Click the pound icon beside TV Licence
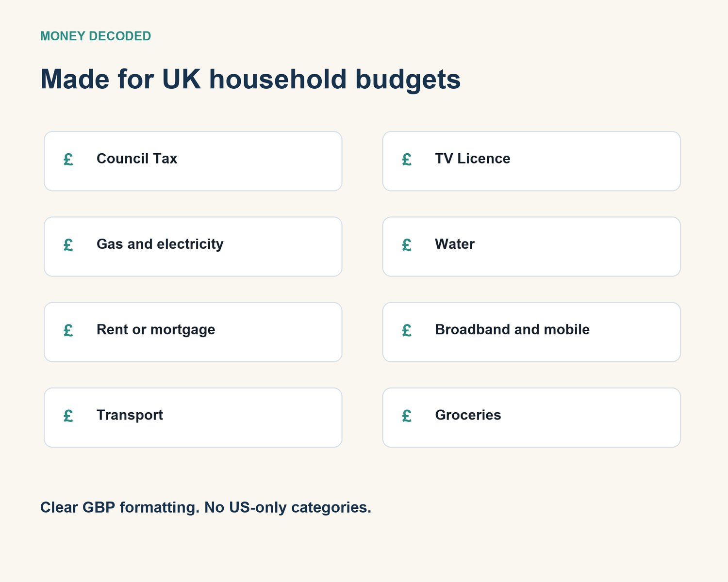 pos(407,159)
